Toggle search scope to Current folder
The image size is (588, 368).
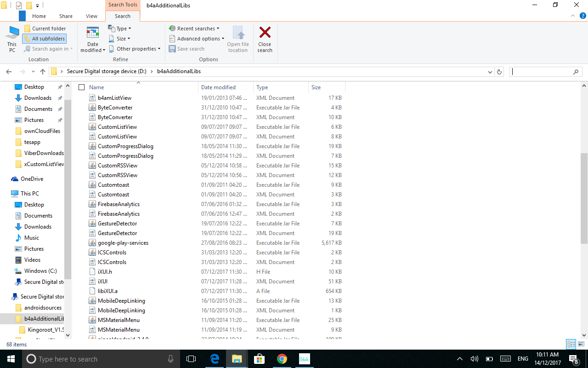pos(45,29)
